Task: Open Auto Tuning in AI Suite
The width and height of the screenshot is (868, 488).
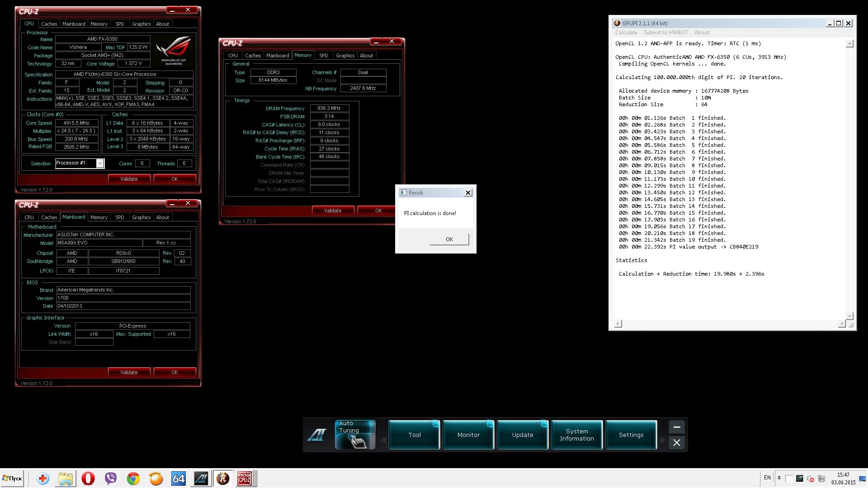Action: 355,435
